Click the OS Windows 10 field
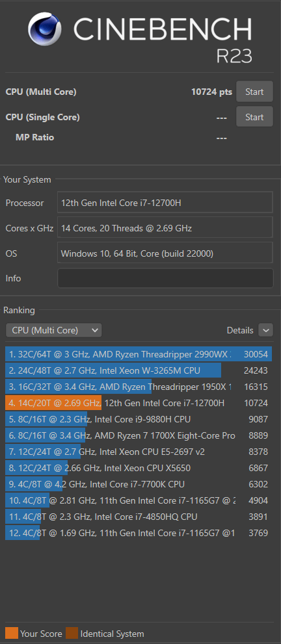The image size is (281, 644). coord(165,253)
